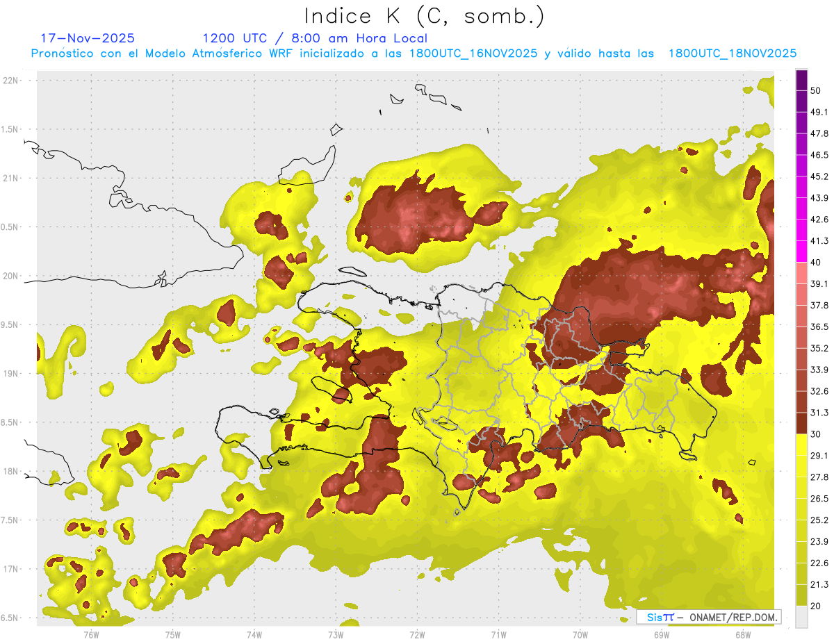Click the '49.1' color scale value
Screen dimensions: 834x644
(819, 112)
